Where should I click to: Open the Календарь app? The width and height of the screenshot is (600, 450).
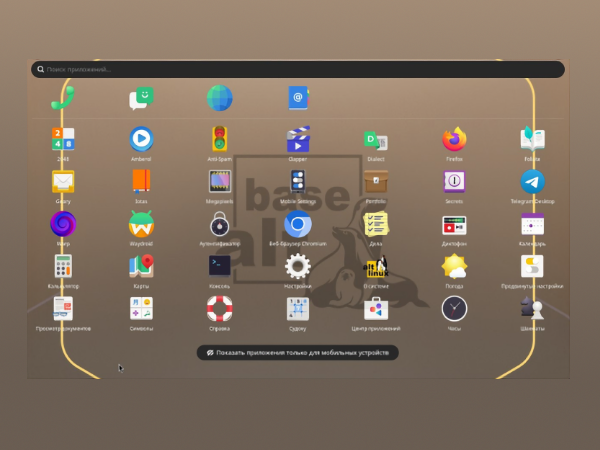(532, 224)
